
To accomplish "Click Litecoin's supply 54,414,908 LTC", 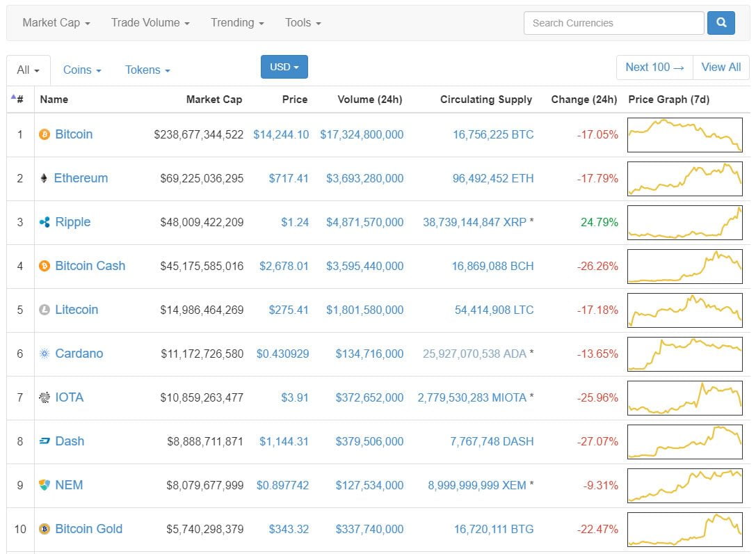I will [x=494, y=310].
